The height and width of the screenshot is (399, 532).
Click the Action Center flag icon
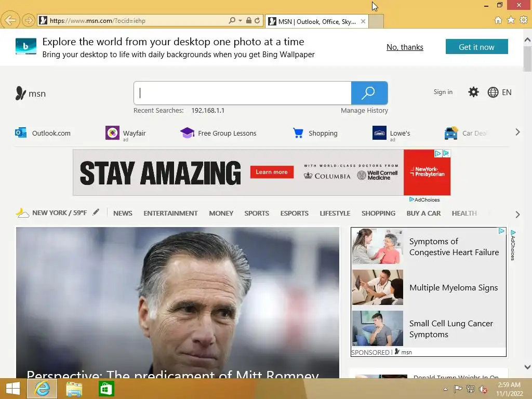click(x=458, y=389)
